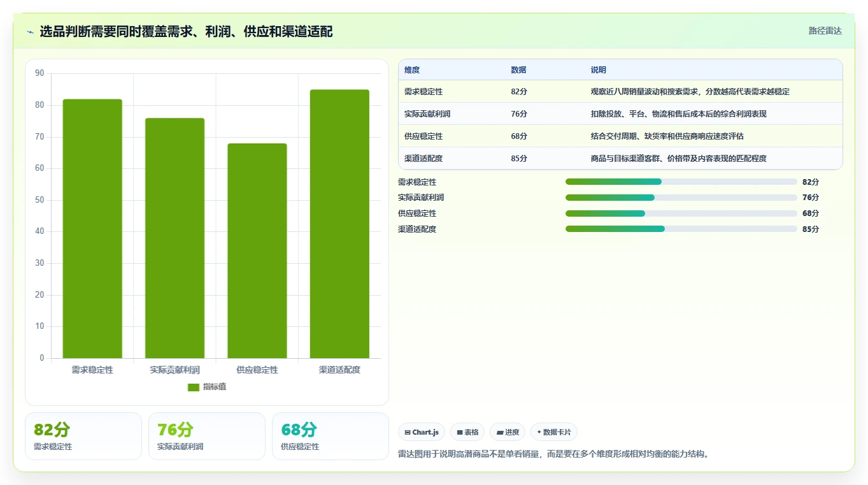The height and width of the screenshot is (485, 868).
Task: Click the 85分 cell in table
Action: (x=519, y=159)
